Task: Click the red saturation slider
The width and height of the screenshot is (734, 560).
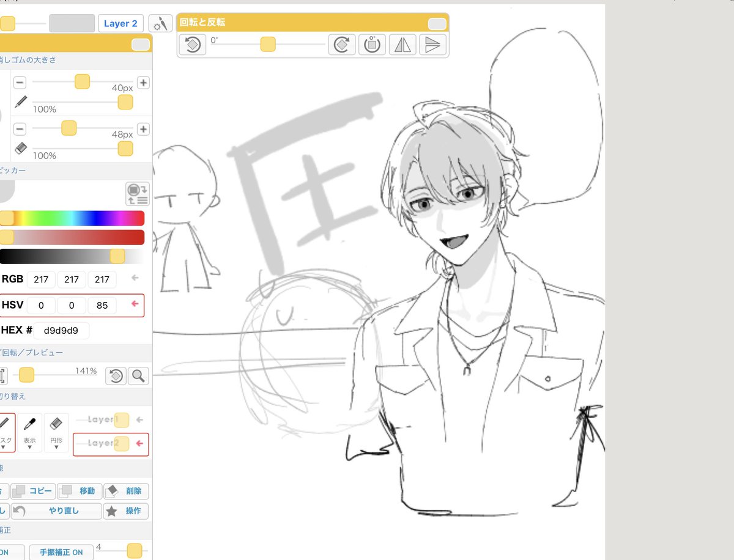Action: coord(72,237)
